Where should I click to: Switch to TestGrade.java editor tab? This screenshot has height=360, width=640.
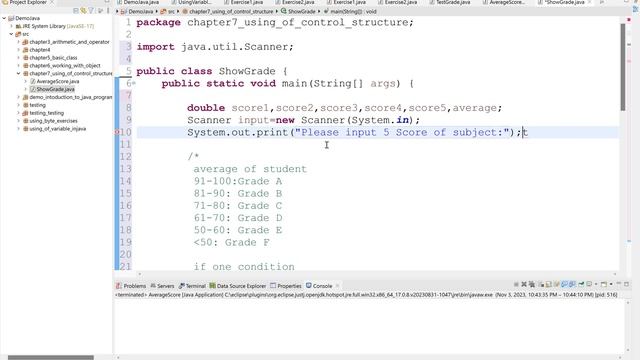click(x=453, y=2)
